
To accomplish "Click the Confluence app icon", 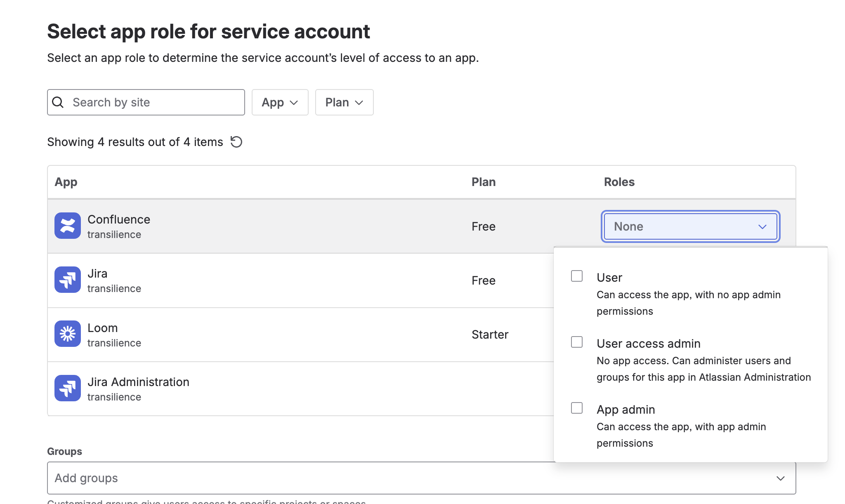I will click(67, 226).
